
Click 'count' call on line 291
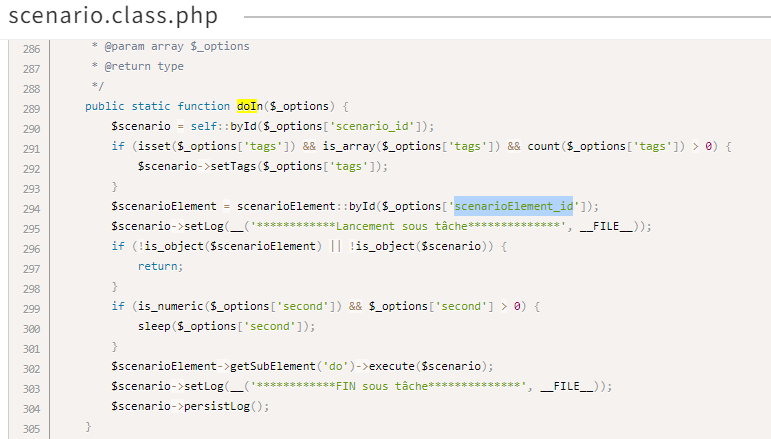[x=543, y=146]
